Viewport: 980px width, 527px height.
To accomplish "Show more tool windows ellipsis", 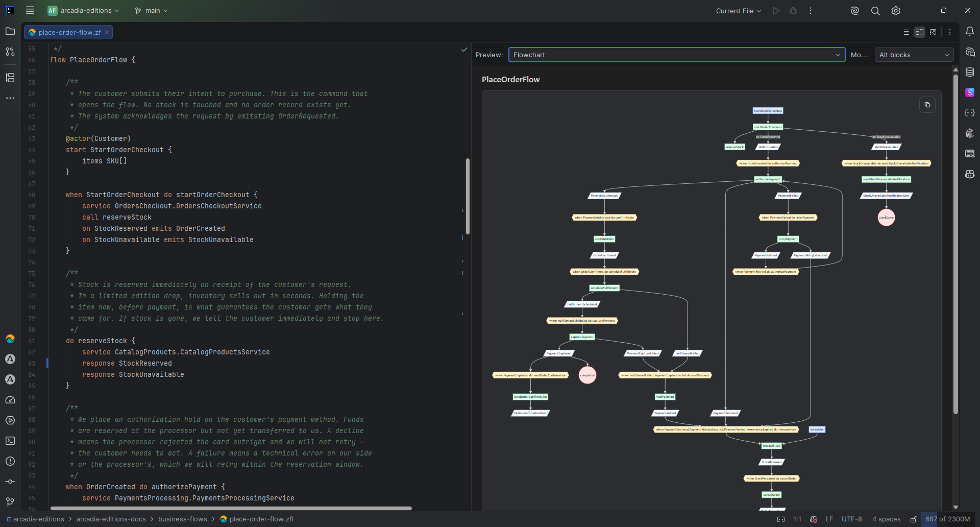I will tap(10, 98).
